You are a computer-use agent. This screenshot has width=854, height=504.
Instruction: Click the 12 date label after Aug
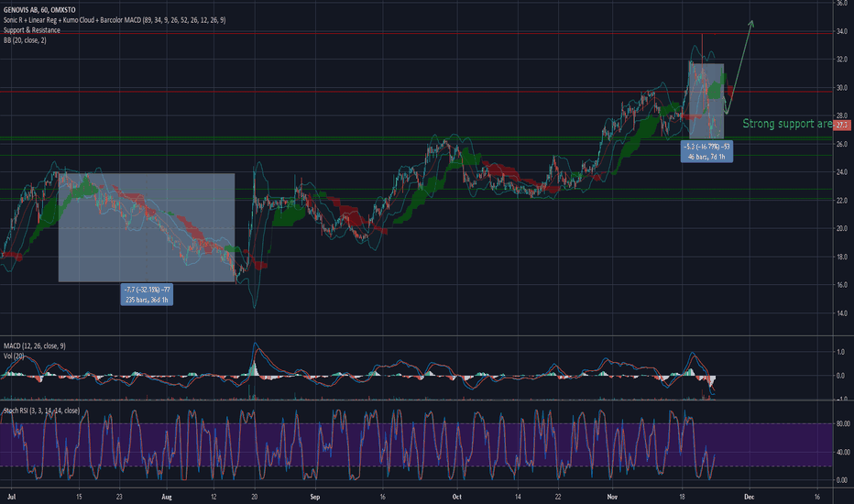213,497
